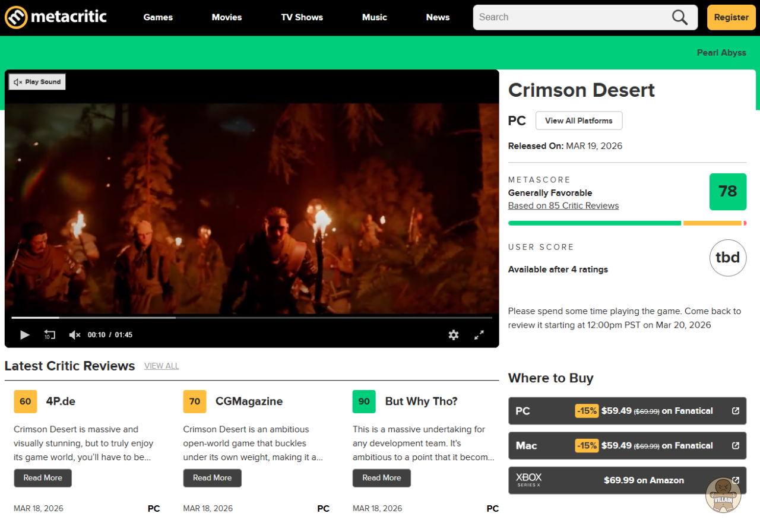Open video settings gear icon

pos(454,335)
